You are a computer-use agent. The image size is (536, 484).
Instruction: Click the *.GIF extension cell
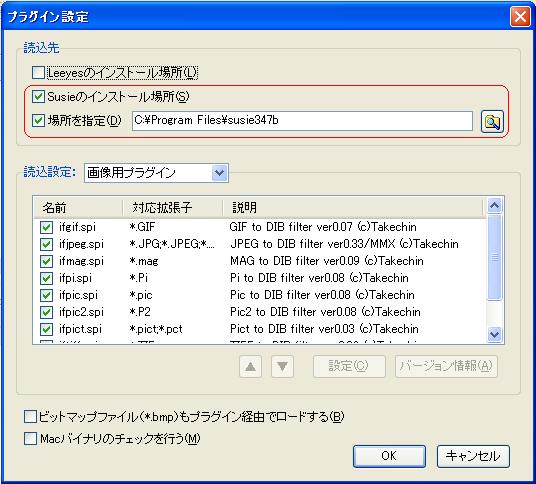(x=142, y=227)
